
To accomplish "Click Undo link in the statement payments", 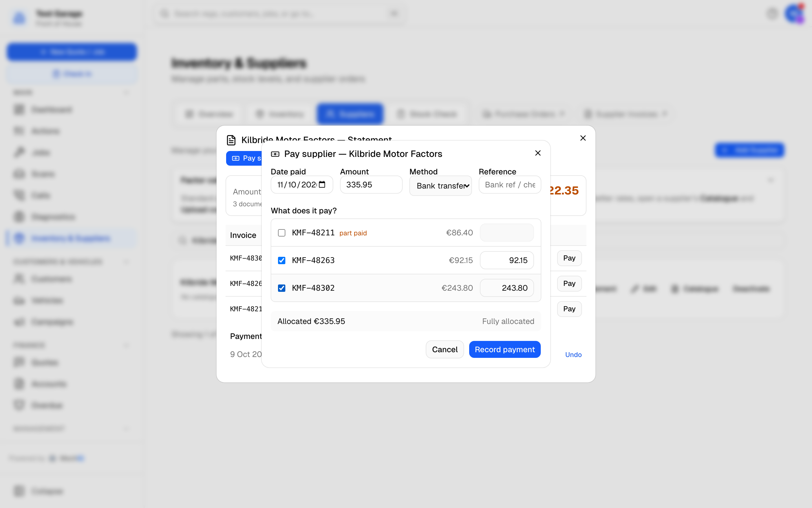I will point(573,355).
